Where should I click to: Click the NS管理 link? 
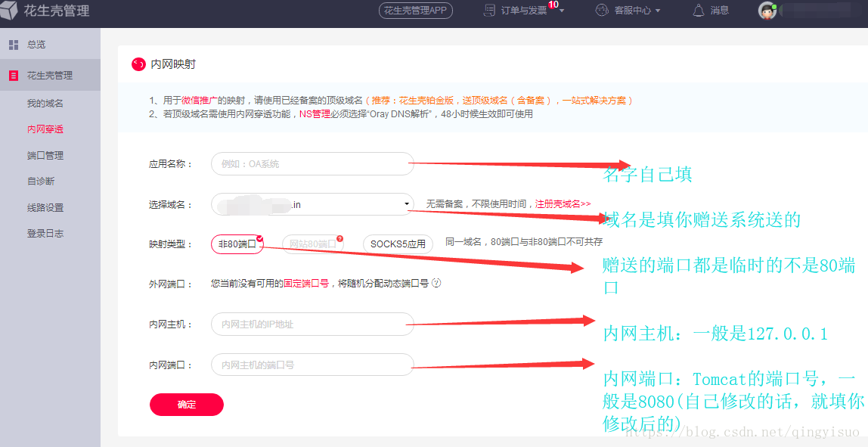[315, 113]
